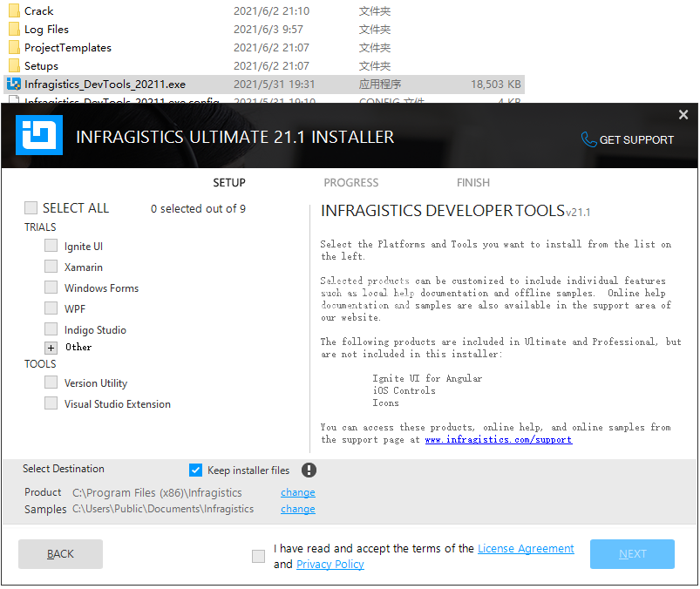Click the NEXT button
The image size is (700, 589).
(632, 554)
